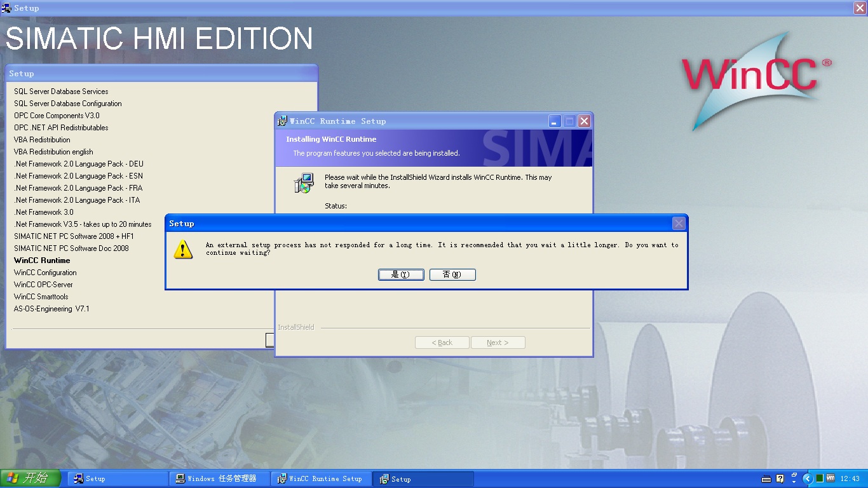Viewport: 868px width, 488px height.
Task: Switch to Windows 任务管理器 on the taskbar
Action: [x=220, y=478]
